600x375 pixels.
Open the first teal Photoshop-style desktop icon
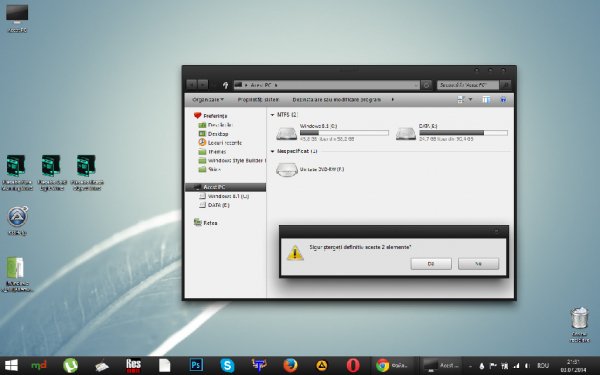[x=16, y=172]
